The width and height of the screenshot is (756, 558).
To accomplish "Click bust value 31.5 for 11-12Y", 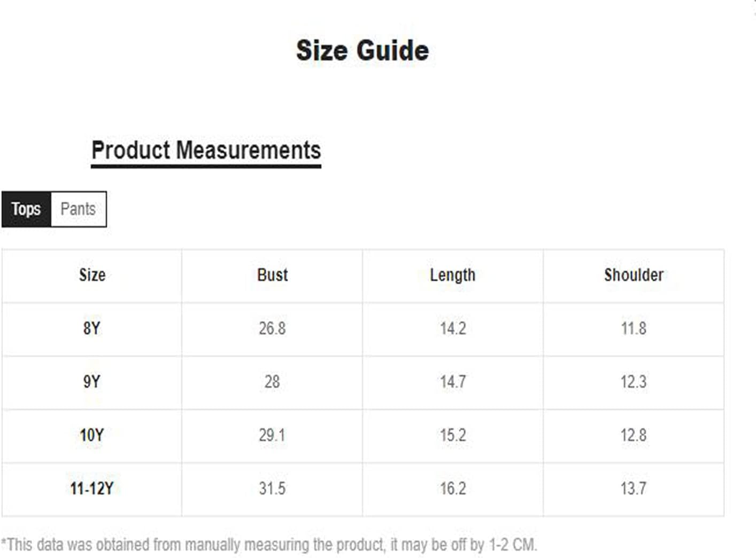I will [272, 488].
